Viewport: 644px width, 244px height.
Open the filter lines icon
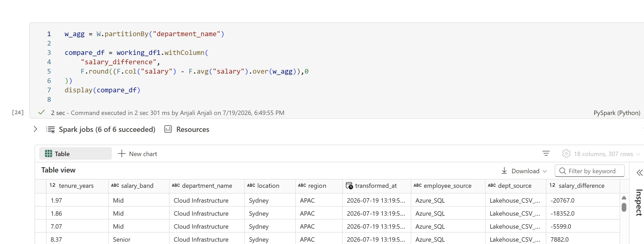(x=546, y=153)
